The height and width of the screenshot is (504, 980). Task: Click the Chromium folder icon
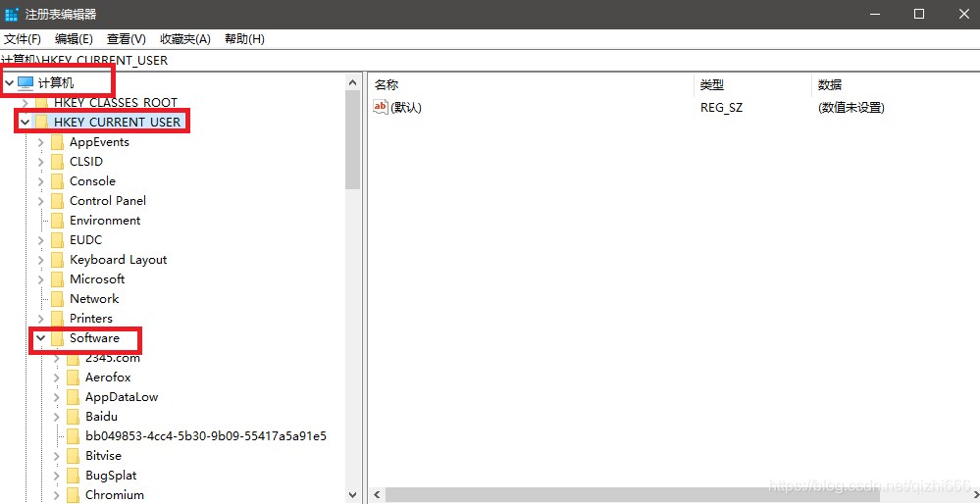pyautogui.click(x=74, y=495)
